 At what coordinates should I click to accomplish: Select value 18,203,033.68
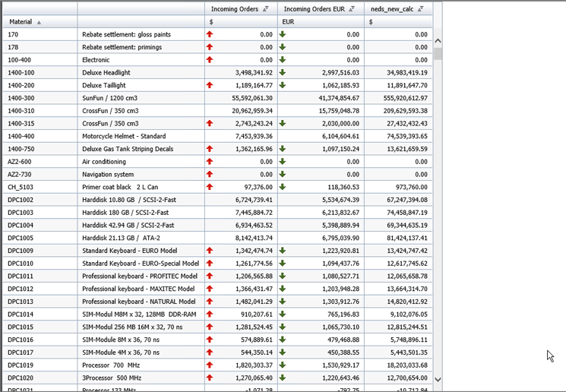[407, 365]
